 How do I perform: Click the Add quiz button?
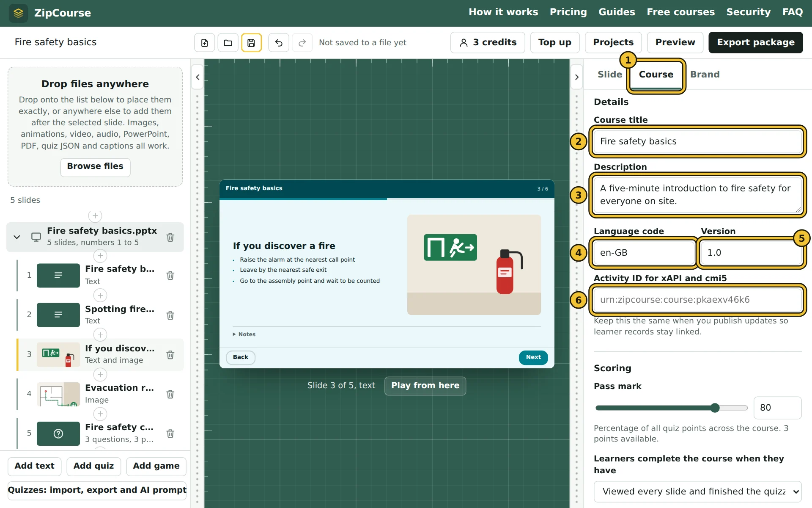(93, 467)
